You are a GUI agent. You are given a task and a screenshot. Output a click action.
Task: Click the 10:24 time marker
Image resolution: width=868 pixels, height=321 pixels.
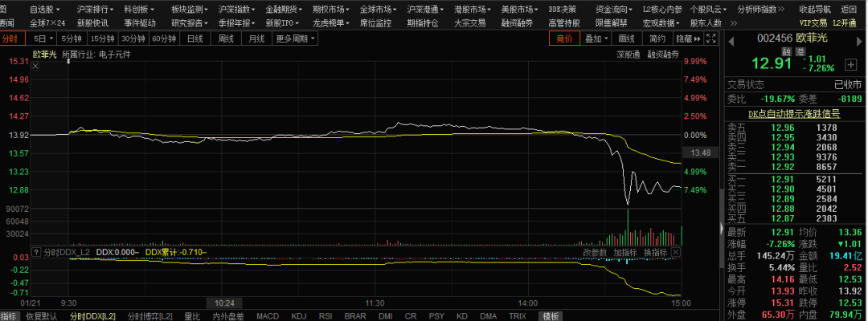(x=225, y=303)
